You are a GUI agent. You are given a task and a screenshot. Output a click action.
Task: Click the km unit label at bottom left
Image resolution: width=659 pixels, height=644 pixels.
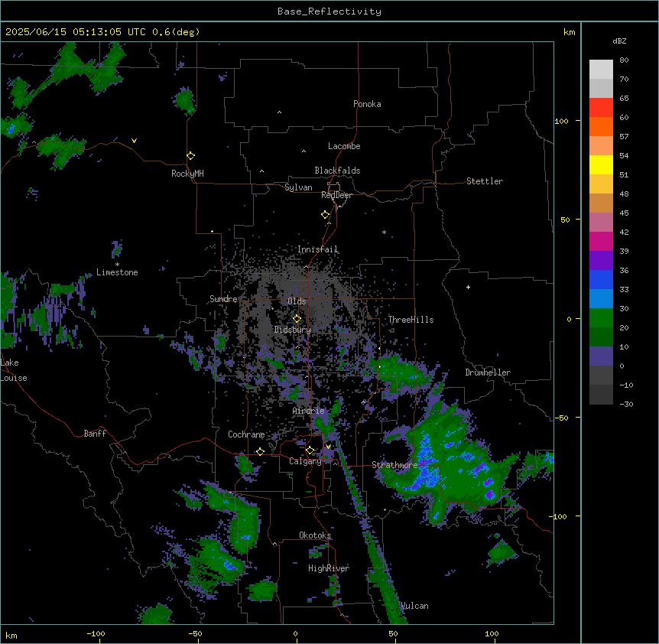tap(11, 635)
